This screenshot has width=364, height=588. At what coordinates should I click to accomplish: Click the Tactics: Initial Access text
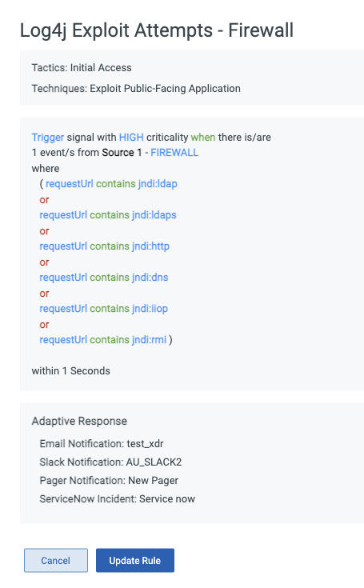(82, 67)
